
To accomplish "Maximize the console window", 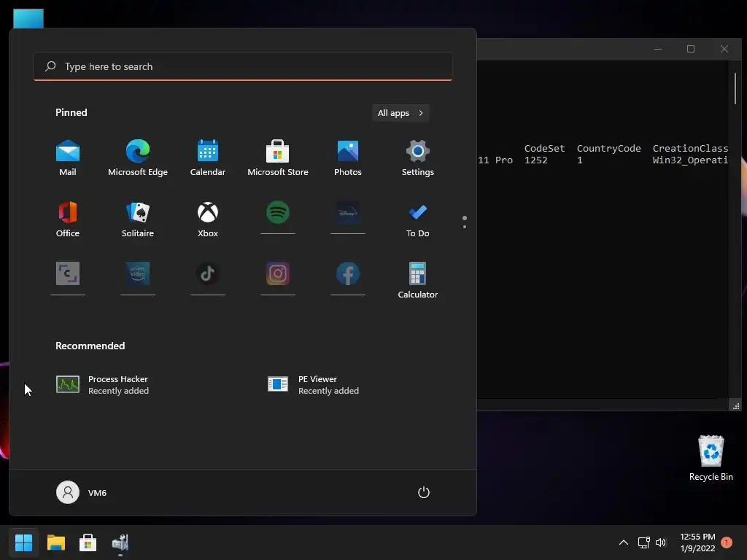I will [x=691, y=49].
